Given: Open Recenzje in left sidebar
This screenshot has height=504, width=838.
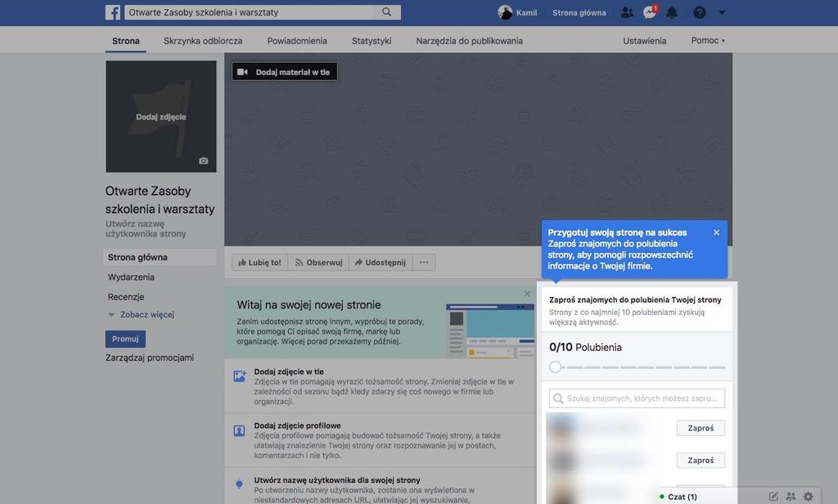Looking at the screenshot, I should (x=126, y=297).
